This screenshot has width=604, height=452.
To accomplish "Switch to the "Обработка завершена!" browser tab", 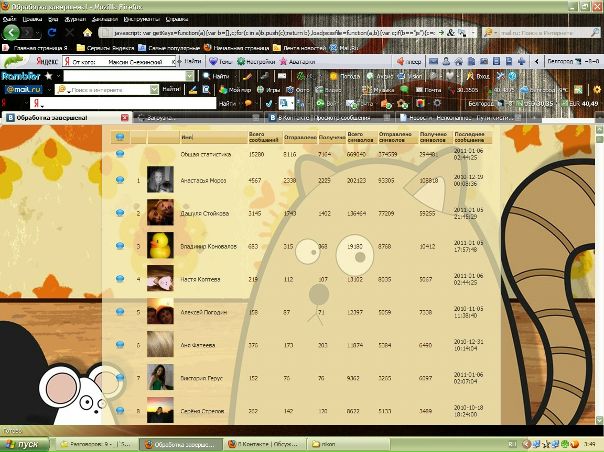I will (50, 118).
